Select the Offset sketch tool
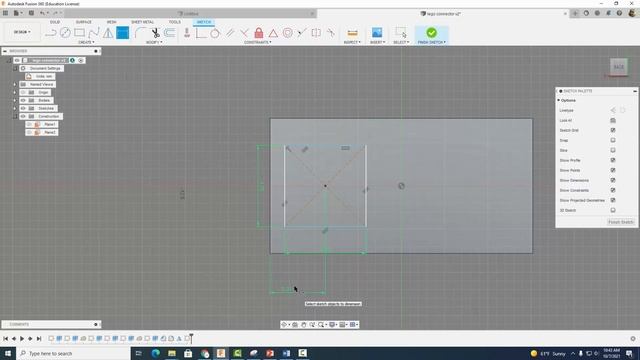The image size is (640, 360). tap(170, 33)
